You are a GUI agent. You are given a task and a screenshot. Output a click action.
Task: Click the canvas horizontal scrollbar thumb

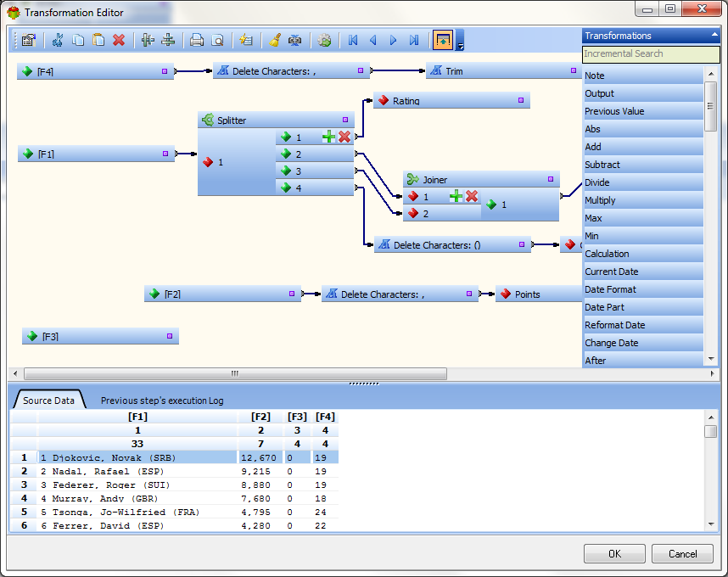point(235,373)
